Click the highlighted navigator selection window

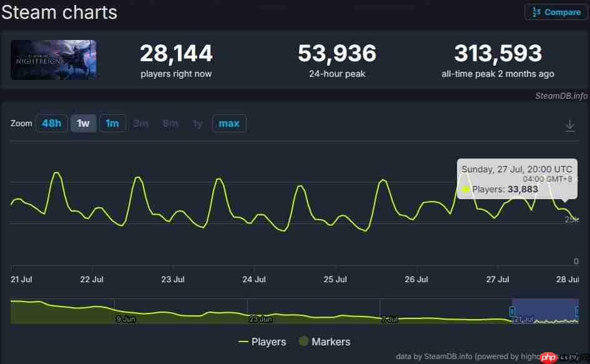tap(545, 311)
